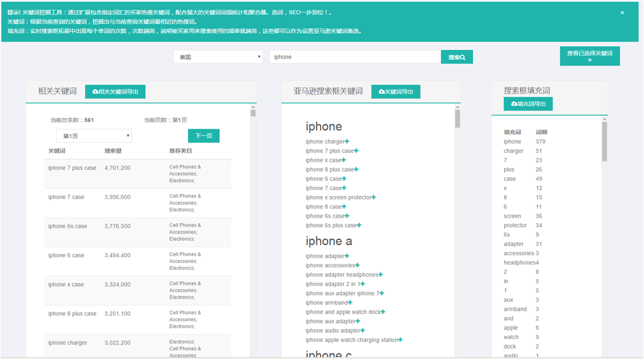Go to next page with 下一页

[x=203, y=136]
